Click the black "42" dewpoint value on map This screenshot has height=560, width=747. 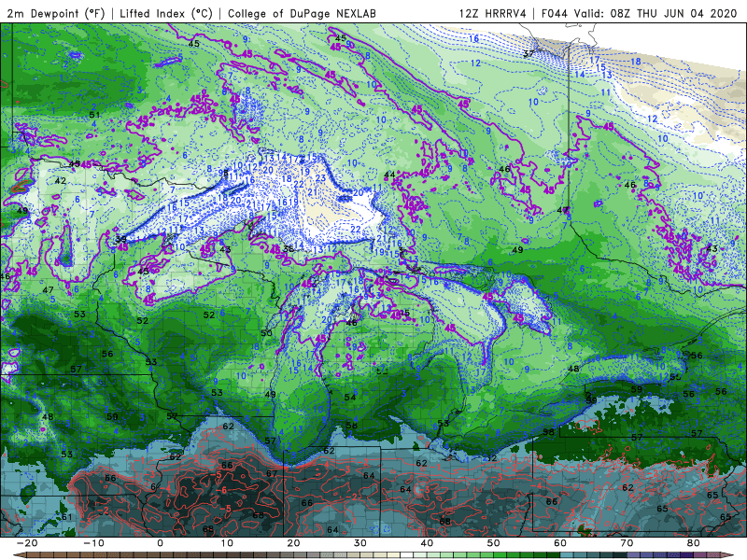tap(60, 180)
